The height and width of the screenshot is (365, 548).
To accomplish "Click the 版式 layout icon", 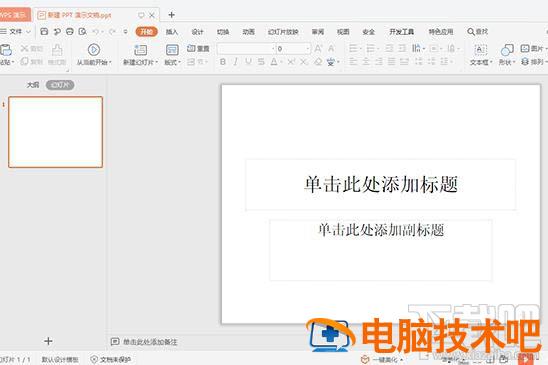I will 172,50.
